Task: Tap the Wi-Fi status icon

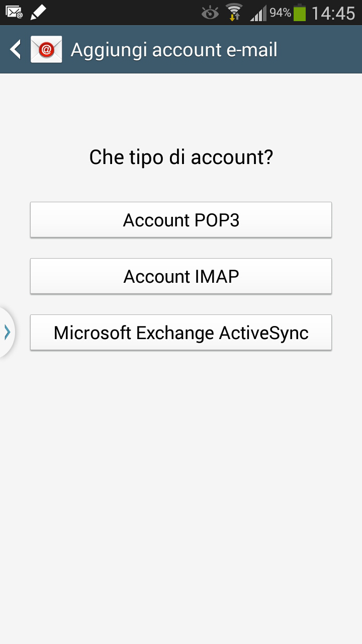Action: click(234, 12)
